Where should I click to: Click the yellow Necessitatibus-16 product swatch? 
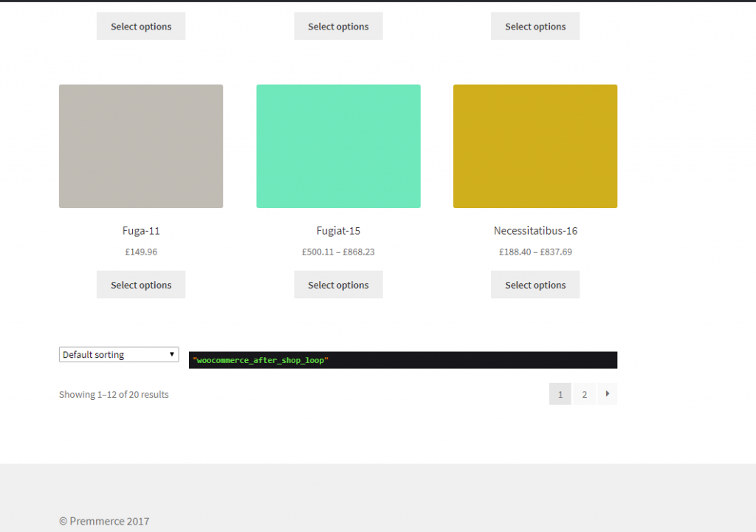[535, 145]
